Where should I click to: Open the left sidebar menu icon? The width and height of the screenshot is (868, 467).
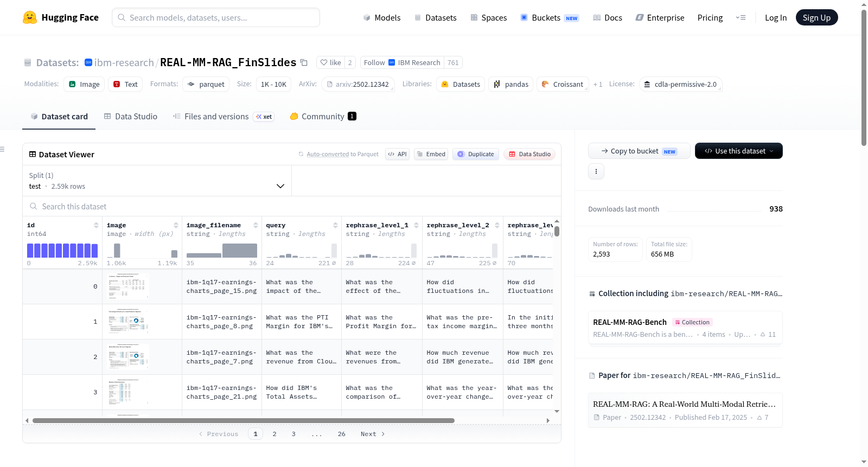(2, 149)
